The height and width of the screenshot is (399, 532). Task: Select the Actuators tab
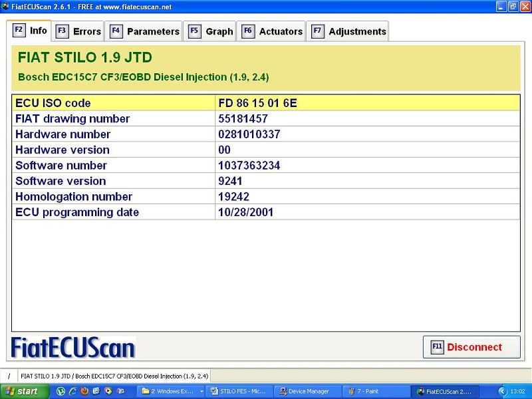pos(272,31)
